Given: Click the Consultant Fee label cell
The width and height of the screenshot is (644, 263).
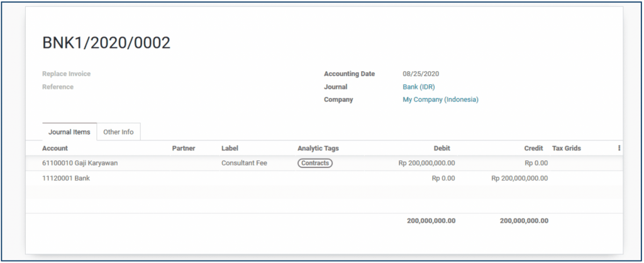Looking at the screenshot, I should [x=244, y=163].
